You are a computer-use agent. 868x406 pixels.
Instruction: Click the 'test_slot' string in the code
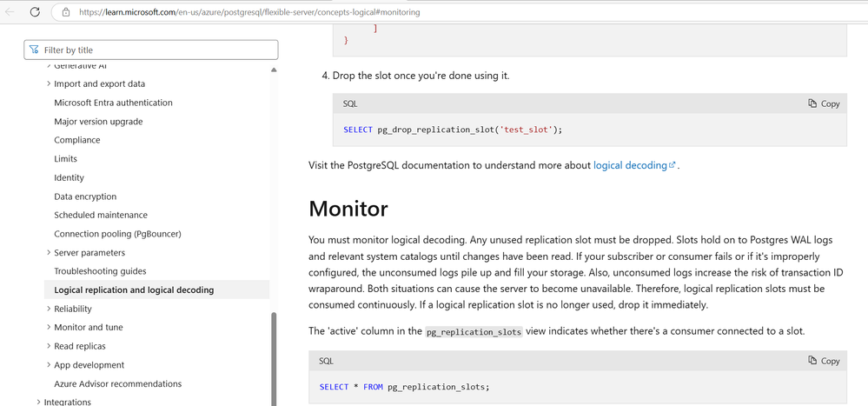(x=527, y=130)
